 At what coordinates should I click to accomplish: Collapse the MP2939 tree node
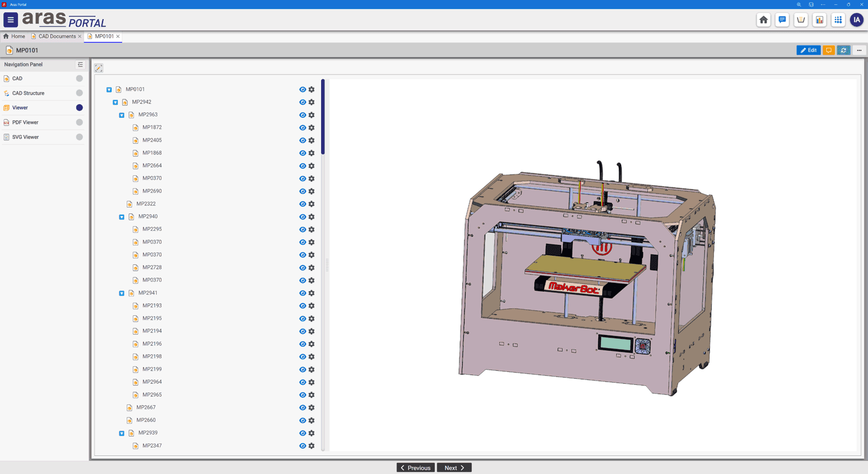(x=122, y=433)
